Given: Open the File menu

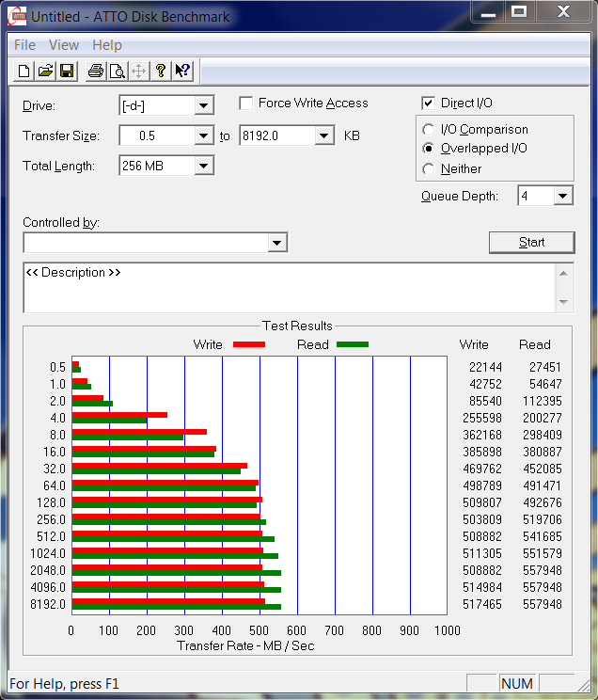Looking at the screenshot, I should (x=25, y=45).
